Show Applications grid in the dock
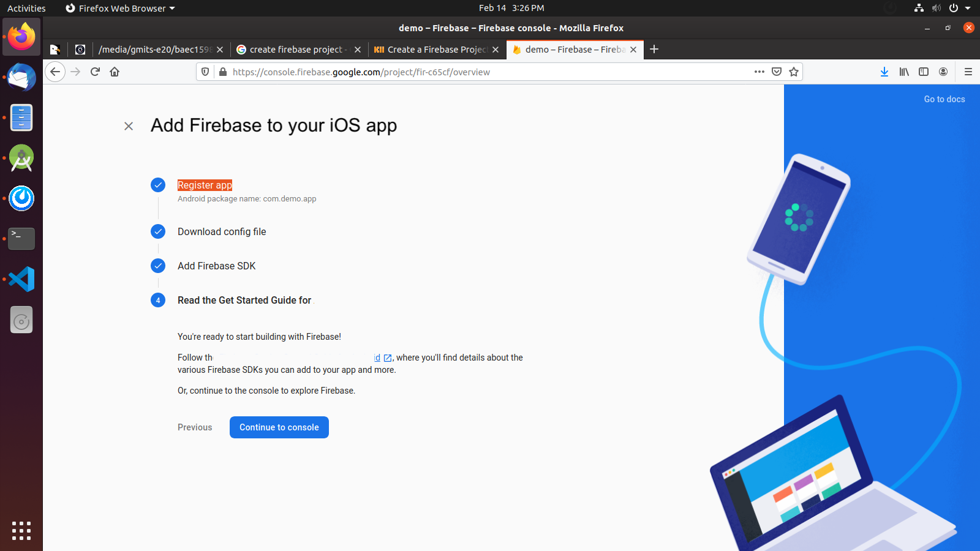980x551 pixels. click(x=21, y=531)
